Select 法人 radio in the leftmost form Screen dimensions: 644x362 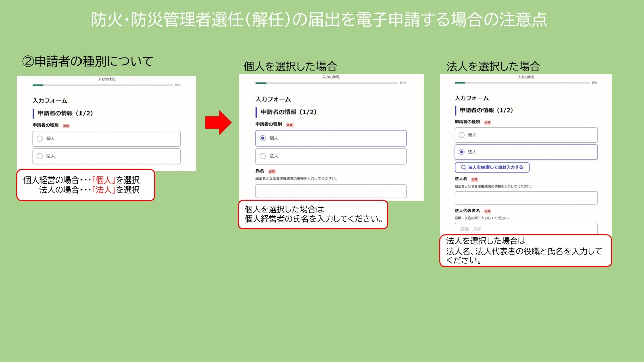click(x=40, y=156)
